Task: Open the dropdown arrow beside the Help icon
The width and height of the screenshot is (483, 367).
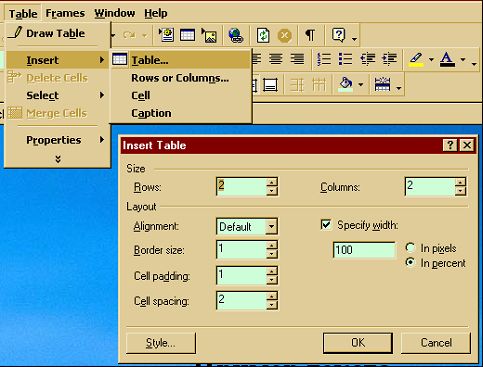Action: (x=354, y=39)
